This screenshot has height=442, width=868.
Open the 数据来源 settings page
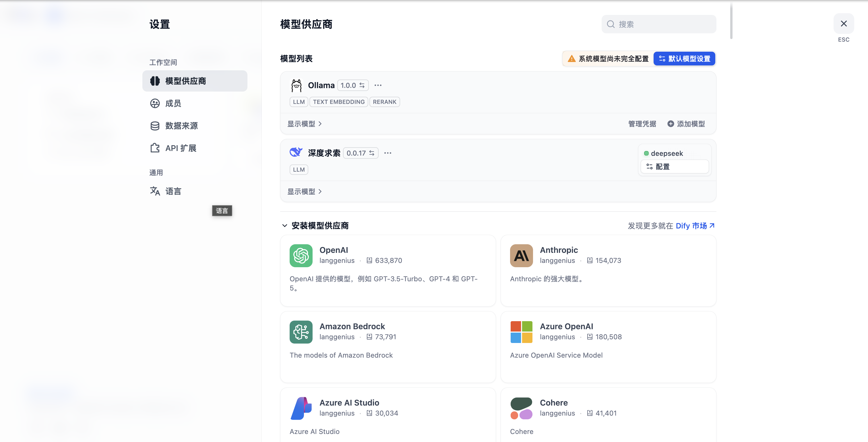(195, 126)
